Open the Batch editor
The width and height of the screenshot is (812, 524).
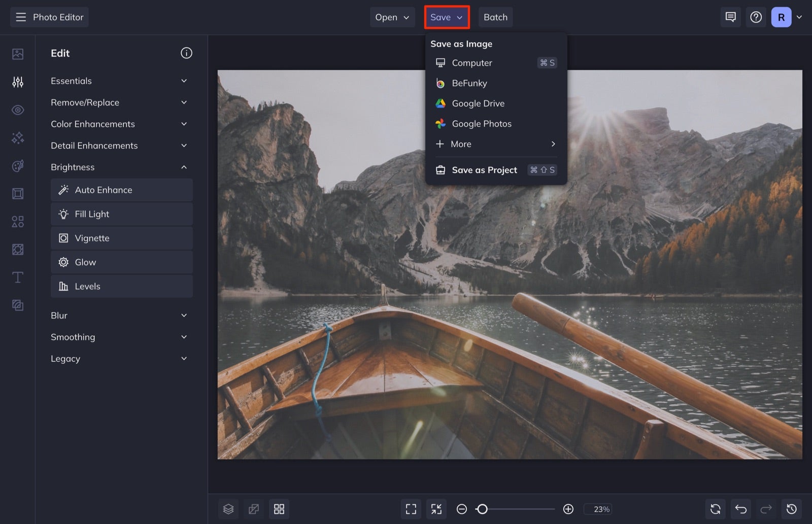click(495, 17)
